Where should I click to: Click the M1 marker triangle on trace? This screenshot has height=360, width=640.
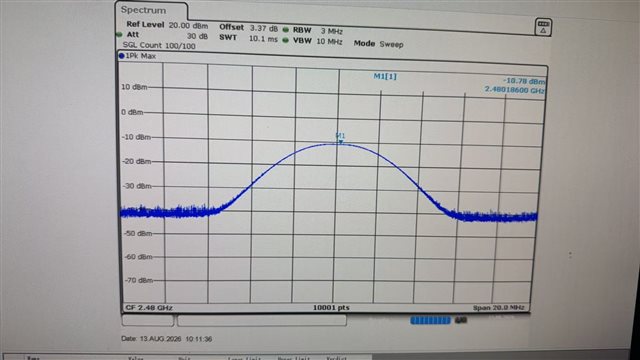pyautogui.click(x=341, y=142)
